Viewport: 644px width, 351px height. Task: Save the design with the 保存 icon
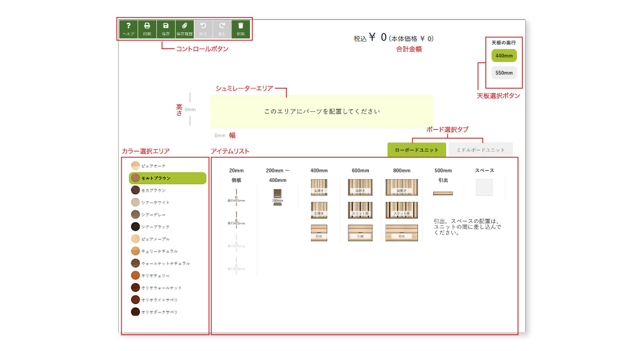point(166,29)
